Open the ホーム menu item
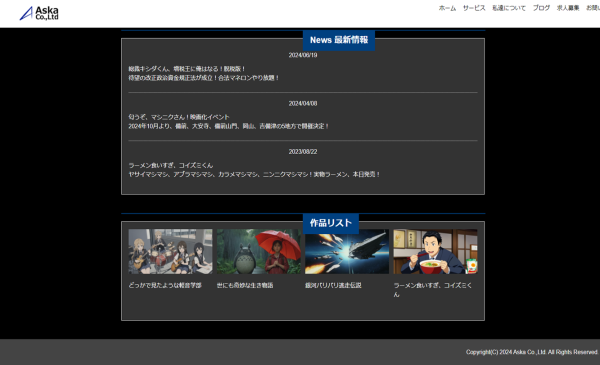Viewport: 600px width, 365px height. [x=447, y=8]
